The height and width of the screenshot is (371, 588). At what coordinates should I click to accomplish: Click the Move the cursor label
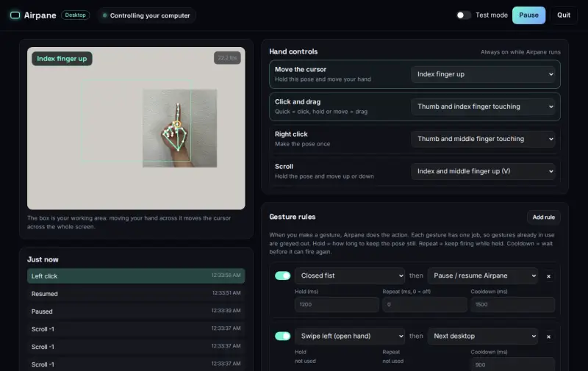tap(301, 69)
